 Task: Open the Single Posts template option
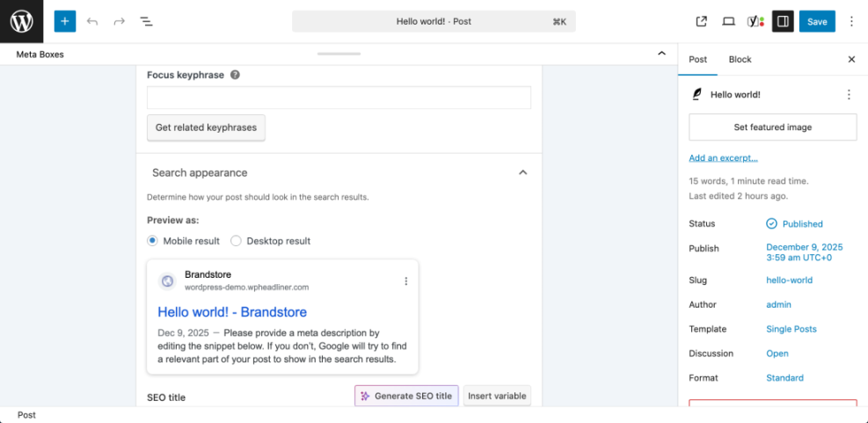tap(791, 329)
